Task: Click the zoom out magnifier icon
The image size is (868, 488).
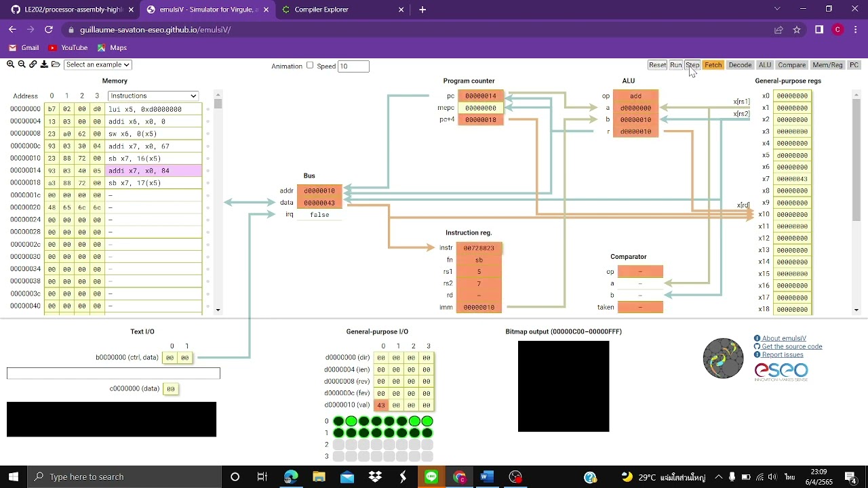Action: (x=22, y=64)
